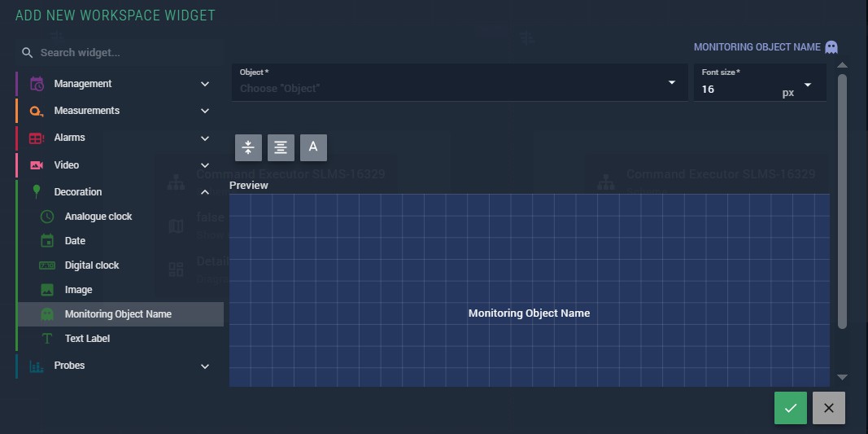Expand the Management category

point(205,84)
